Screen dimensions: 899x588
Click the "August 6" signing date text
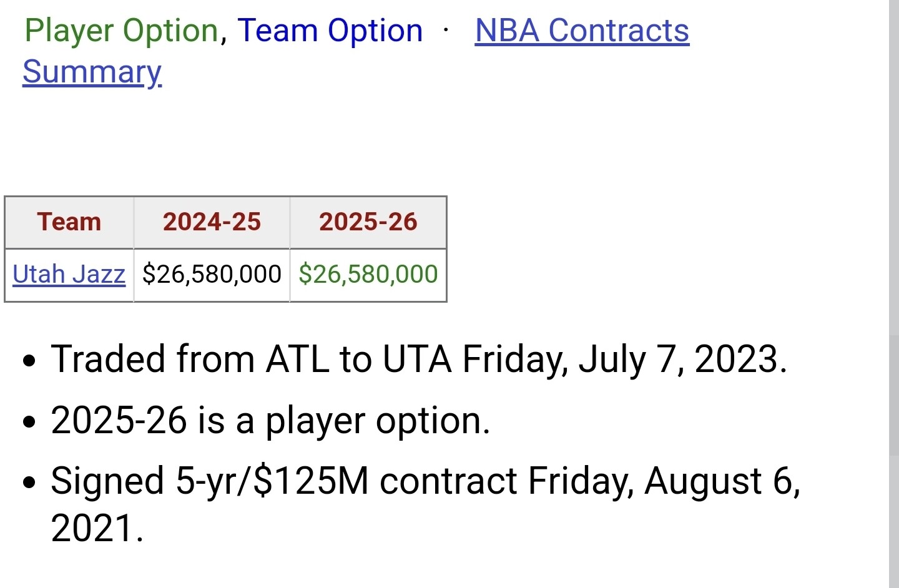coord(721,481)
